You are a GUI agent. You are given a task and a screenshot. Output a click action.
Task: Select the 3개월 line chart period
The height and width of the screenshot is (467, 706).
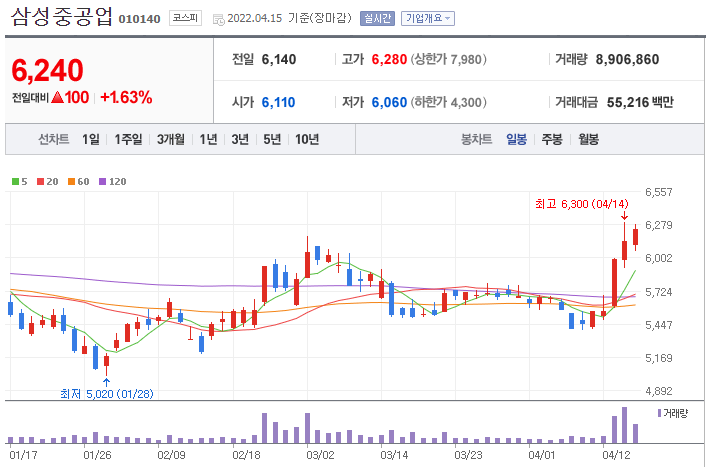click(171, 140)
